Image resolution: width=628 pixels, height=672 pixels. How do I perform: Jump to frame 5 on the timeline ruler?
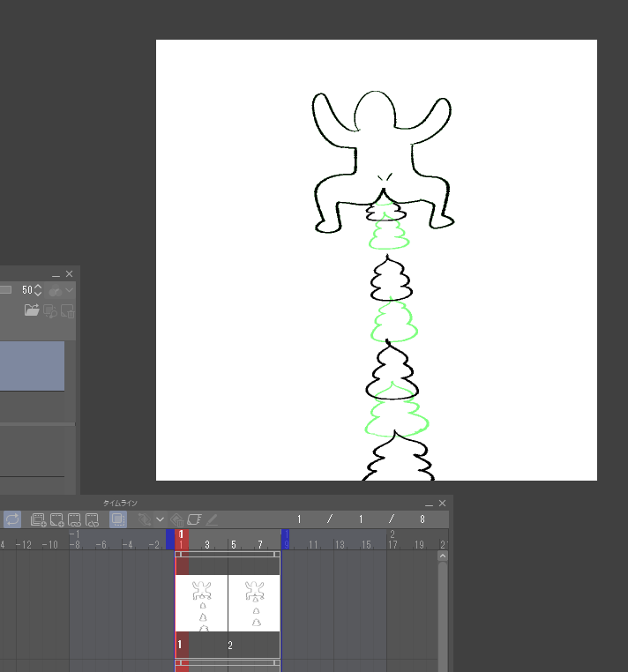coord(234,545)
